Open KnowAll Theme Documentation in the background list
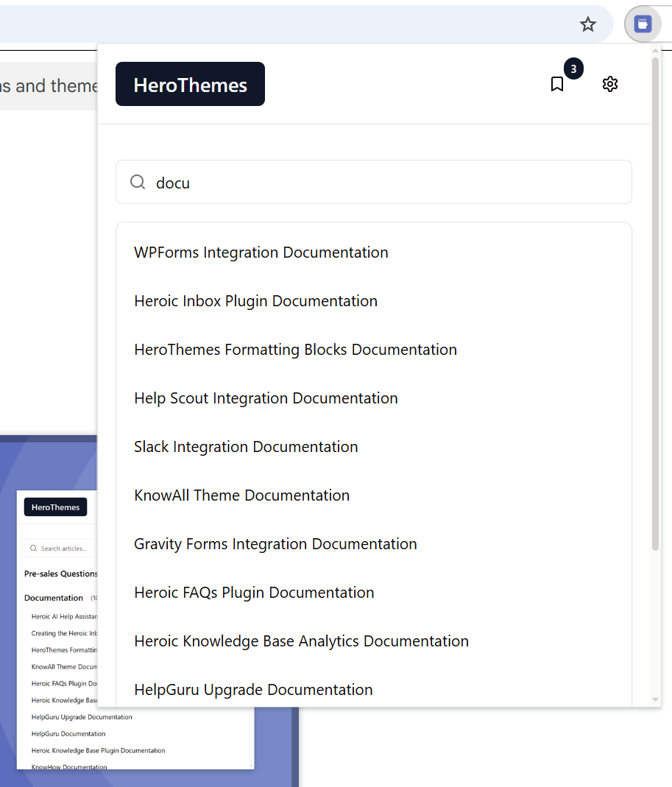Screen dimensions: 672x787 (64, 666)
